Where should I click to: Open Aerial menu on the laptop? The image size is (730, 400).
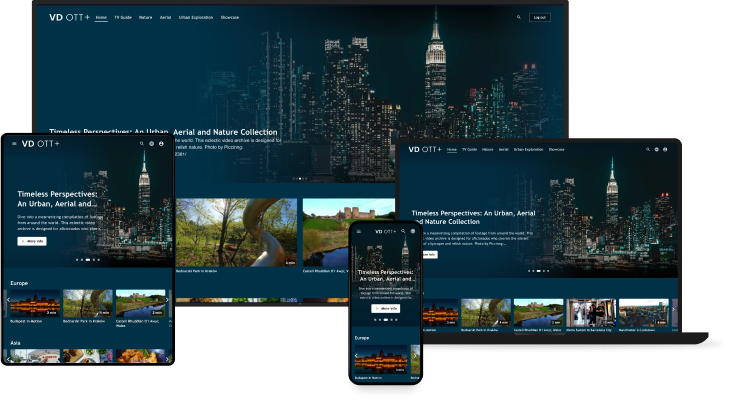[x=503, y=149]
